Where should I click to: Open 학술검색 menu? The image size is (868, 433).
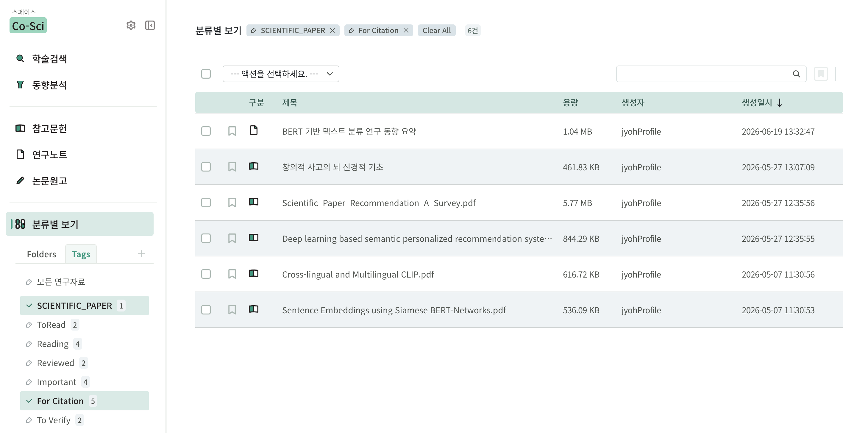click(x=49, y=59)
